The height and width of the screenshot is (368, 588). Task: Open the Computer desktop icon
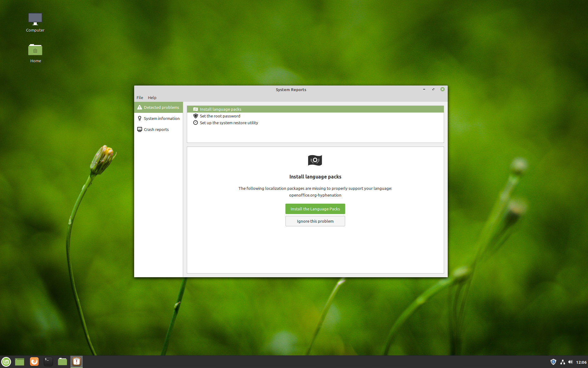[x=35, y=22]
